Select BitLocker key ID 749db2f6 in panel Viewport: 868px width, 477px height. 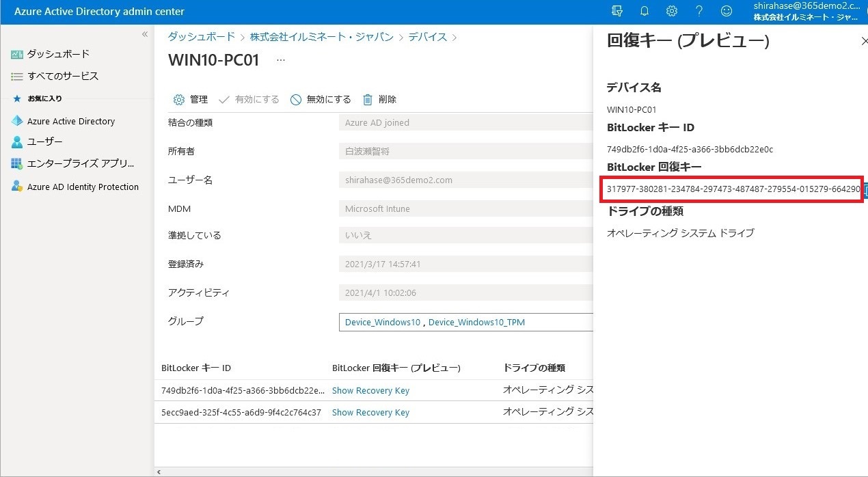tap(690, 150)
